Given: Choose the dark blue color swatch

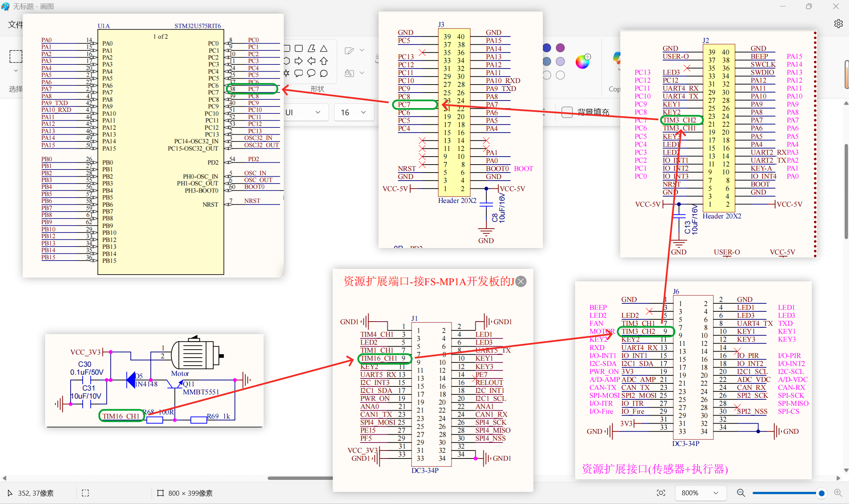Looking at the screenshot, I should (547, 48).
